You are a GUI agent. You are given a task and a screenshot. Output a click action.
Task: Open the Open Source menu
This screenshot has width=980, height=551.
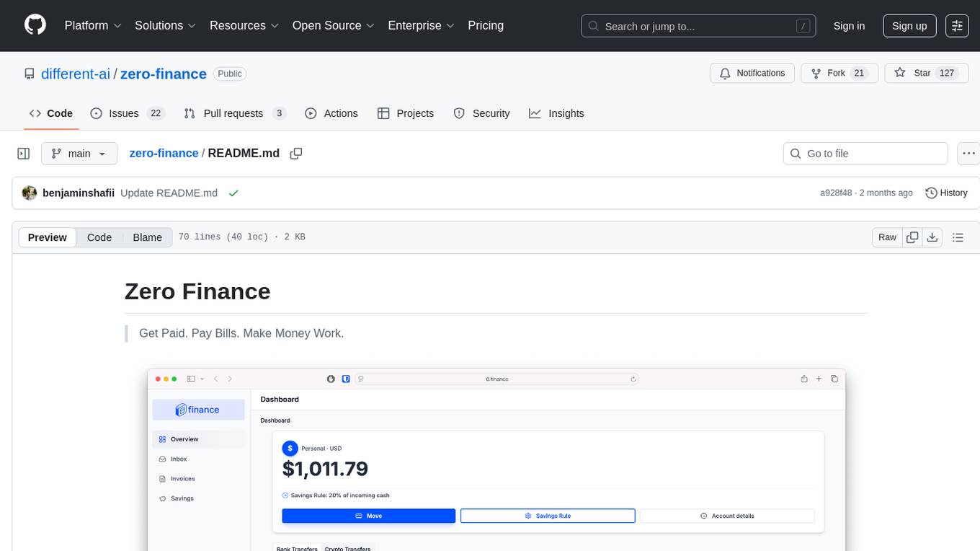(x=333, y=25)
